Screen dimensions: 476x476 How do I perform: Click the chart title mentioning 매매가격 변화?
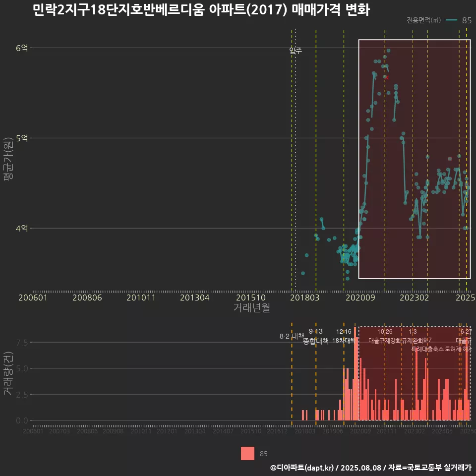(x=201, y=10)
